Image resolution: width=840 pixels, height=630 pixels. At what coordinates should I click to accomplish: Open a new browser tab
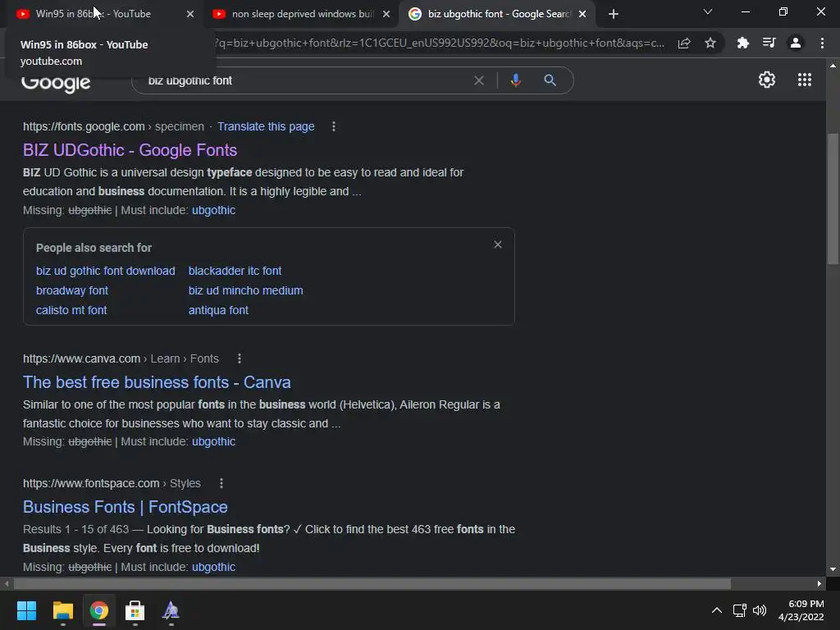[614, 14]
